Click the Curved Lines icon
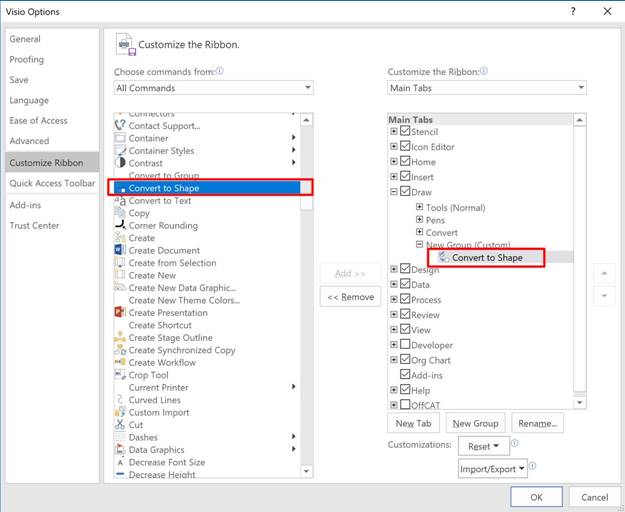 pyautogui.click(x=120, y=400)
